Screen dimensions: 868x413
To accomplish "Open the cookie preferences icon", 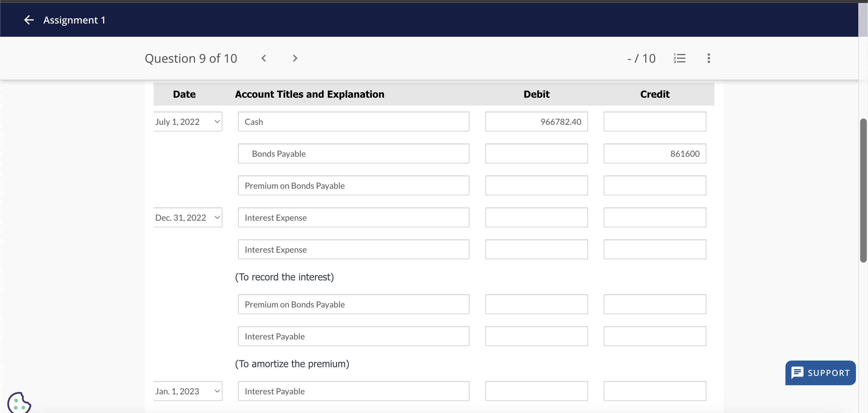I will 19,402.
